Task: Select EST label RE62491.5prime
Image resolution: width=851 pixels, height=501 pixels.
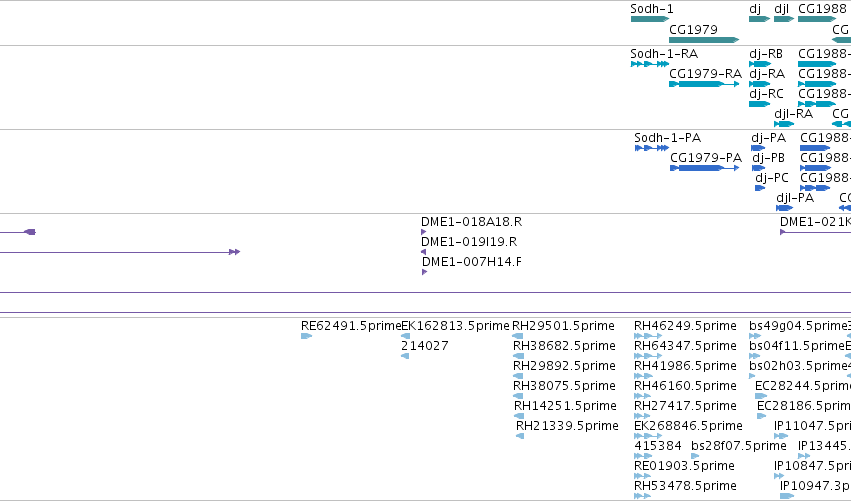Action: click(351, 326)
